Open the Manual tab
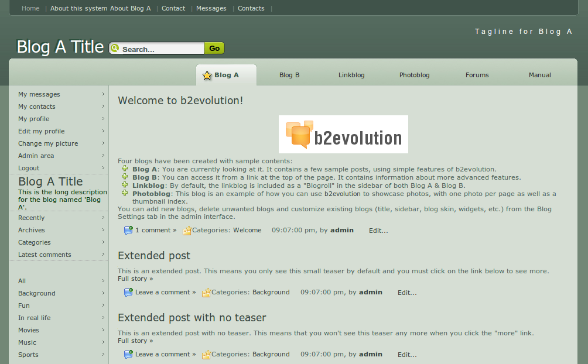The height and width of the screenshot is (364, 588). pos(539,75)
